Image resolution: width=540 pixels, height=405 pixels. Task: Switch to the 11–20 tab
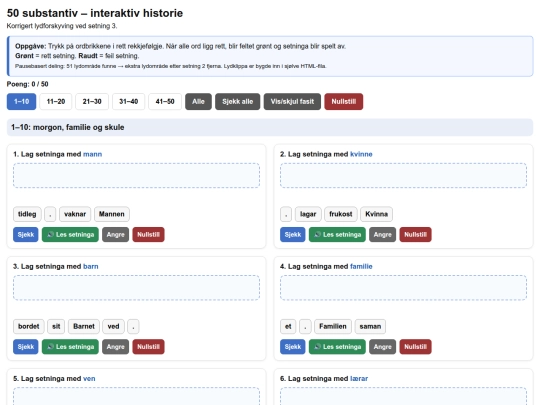[56, 102]
